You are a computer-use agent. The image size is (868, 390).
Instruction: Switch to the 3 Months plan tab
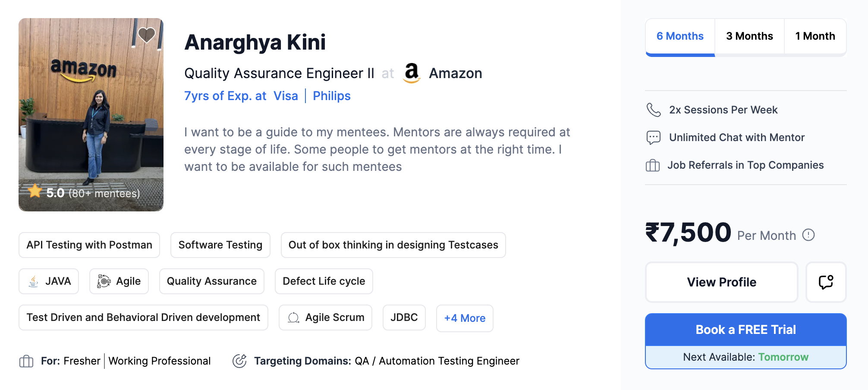(x=749, y=36)
